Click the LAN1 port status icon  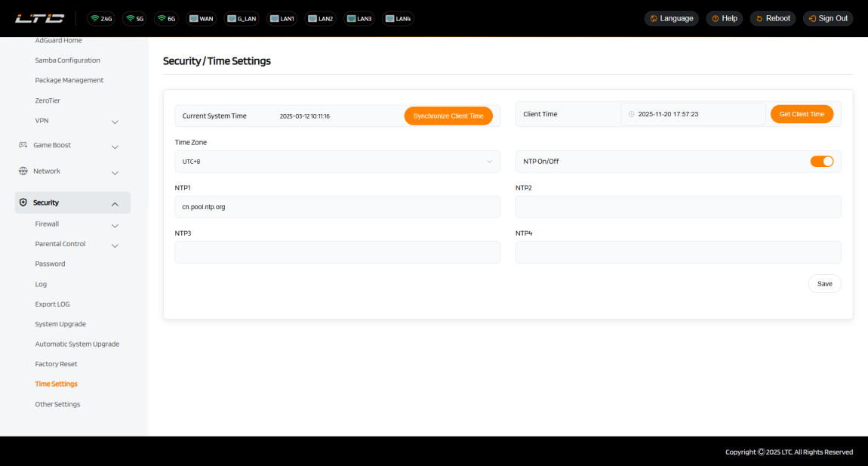pyautogui.click(x=275, y=19)
